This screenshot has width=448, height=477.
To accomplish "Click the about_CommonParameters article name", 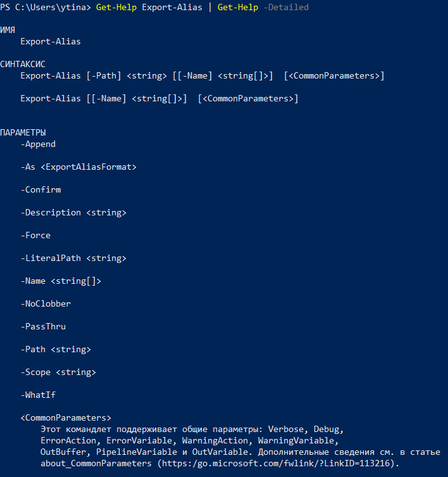I will pyautogui.click(x=96, y=464).
